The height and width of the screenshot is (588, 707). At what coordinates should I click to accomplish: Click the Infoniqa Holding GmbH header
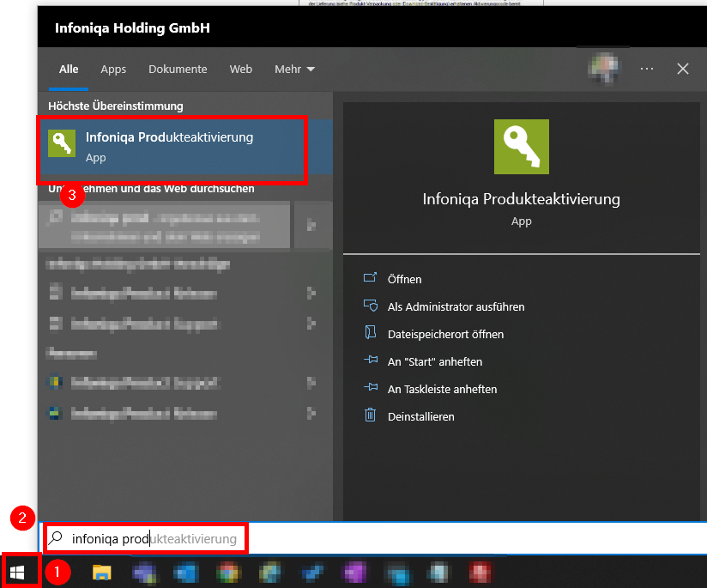(x=132, y=28)
